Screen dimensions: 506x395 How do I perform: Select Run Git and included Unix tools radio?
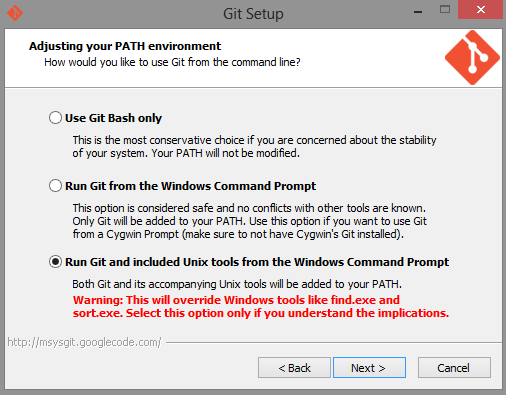tap(55, 262)
